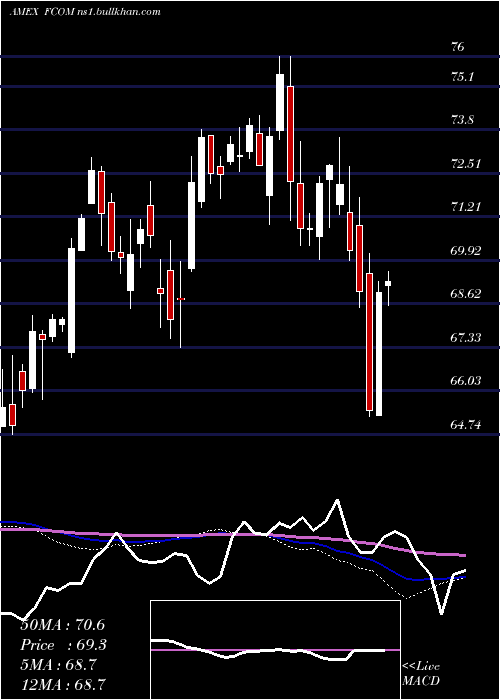Click the 66.03 price axis label
Image resolution: width=500 pixels, height=700 pixels.
pos(466,380)
